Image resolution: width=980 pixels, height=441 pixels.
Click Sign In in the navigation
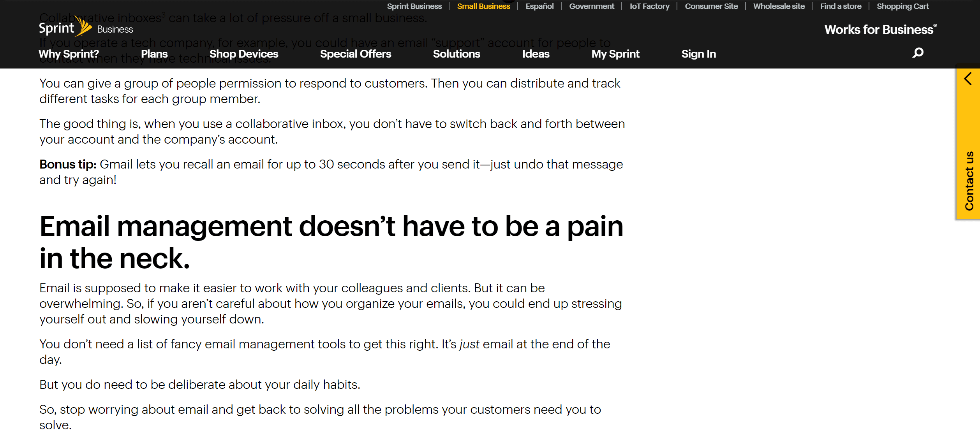[698, 54]
